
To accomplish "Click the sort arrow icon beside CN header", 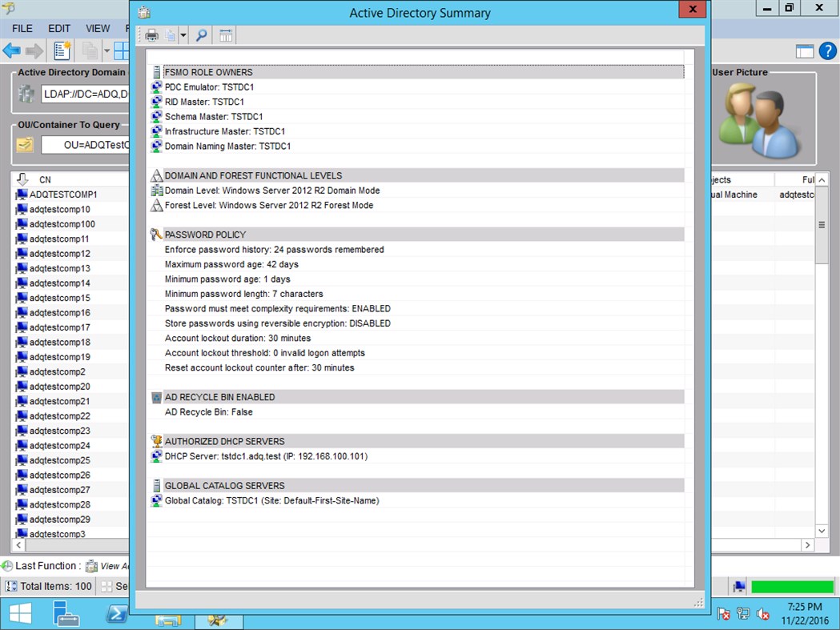I will tap(22, 179).
